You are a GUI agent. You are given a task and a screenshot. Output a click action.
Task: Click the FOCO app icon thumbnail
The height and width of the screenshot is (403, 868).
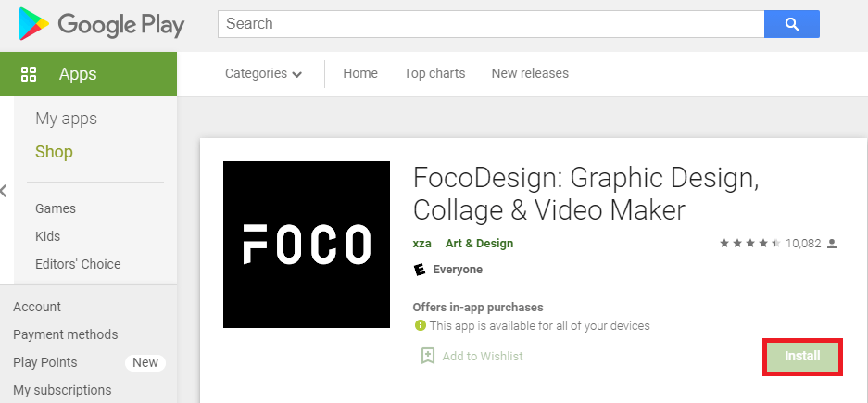pyautogui.click(x=307, y=245)
